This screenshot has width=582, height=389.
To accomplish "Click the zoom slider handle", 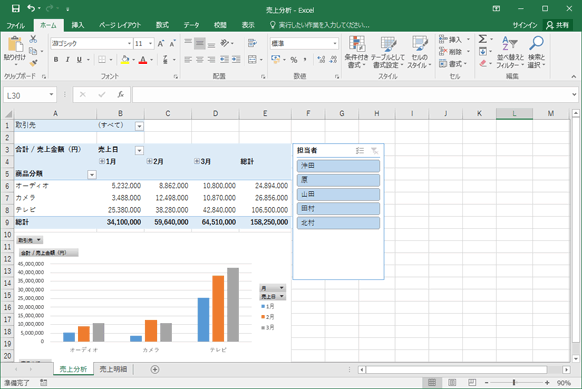I will [514, 382].
